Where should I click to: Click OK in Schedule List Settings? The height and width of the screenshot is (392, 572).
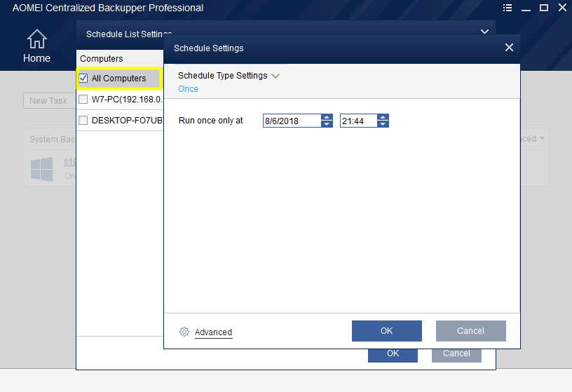pyautogui.click(x=393, y=356)
